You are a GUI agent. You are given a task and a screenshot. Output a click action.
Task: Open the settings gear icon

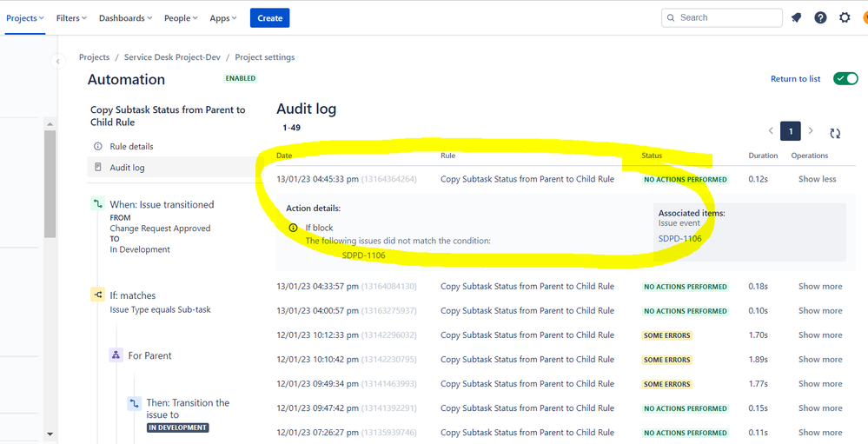(x=845, y=17)
